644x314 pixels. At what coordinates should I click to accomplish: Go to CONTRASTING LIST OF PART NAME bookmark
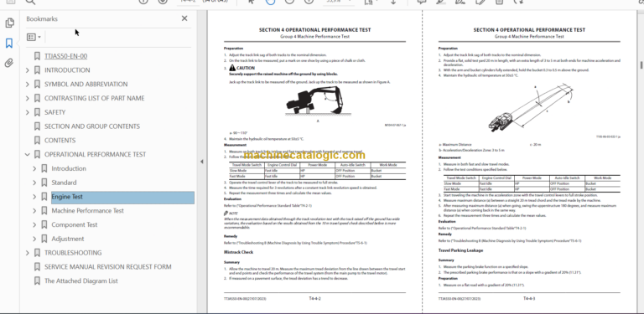click(95, 98)
